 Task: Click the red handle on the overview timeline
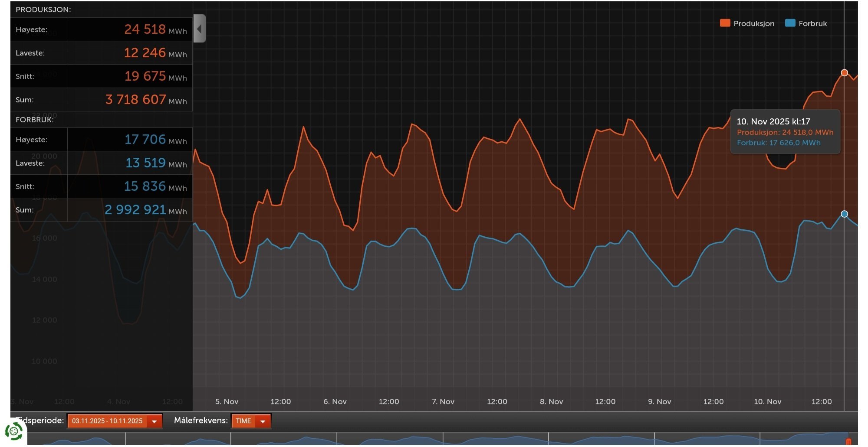click(x=848, y=441)
